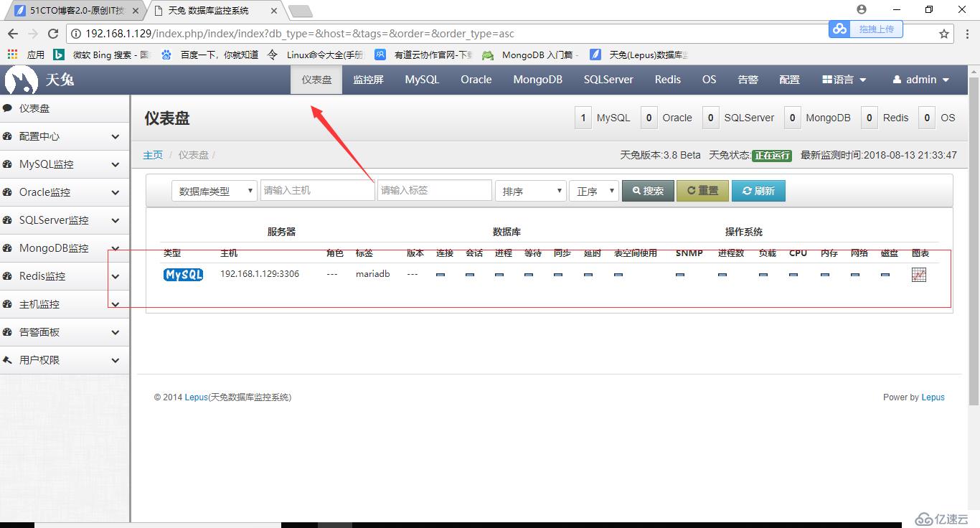The width and height of the screenshot is (980, 528).
Task: Open the 微软 Bing 搜索 bookmark
Action: click(x=102, y=55)
